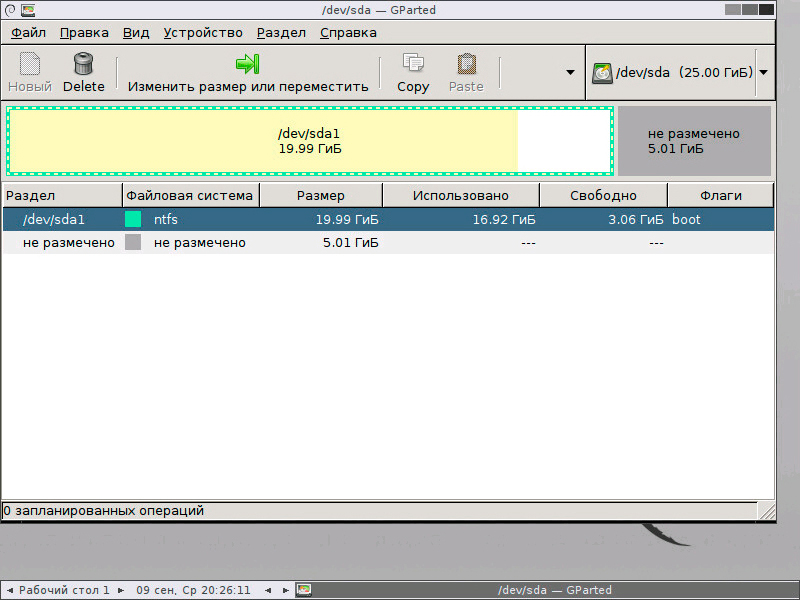The width and height of the screenshot is (800, 600).
Task: Select the /dev/sda1 partition graphic bar
Action: pos(310,141)
